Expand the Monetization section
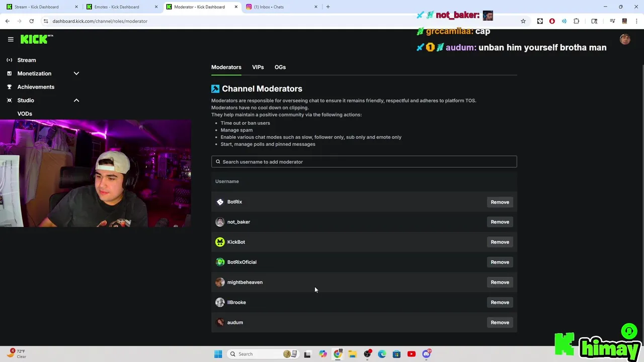Image resolution: width=644 pixels, height=362 pixels. [76, 73]
